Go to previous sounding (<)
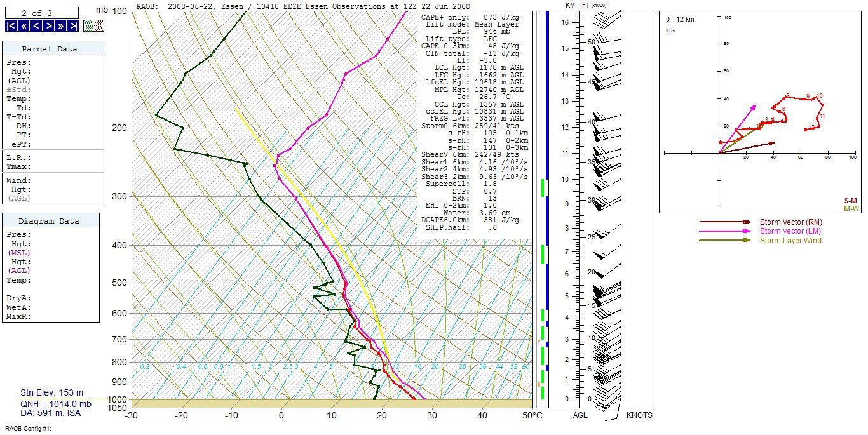Viewport: 868px width, 435px height. 36,26
